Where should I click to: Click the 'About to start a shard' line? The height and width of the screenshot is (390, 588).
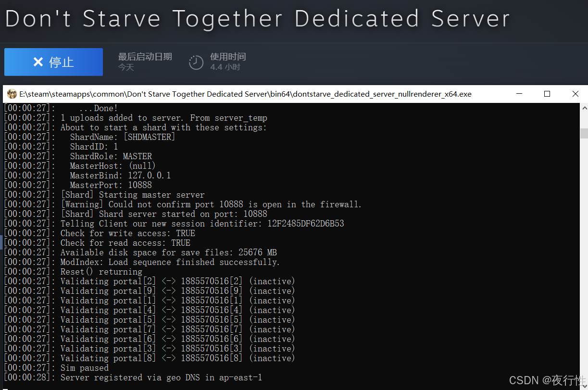tap(135, 127)
